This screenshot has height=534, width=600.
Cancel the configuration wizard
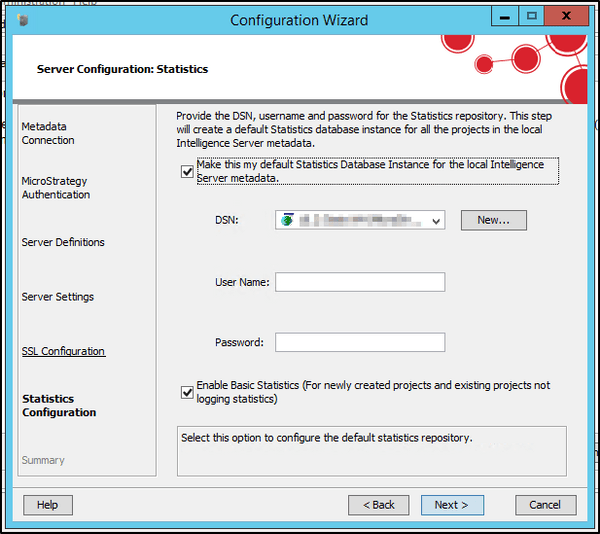pyautogui.click(x=545, y=505)
